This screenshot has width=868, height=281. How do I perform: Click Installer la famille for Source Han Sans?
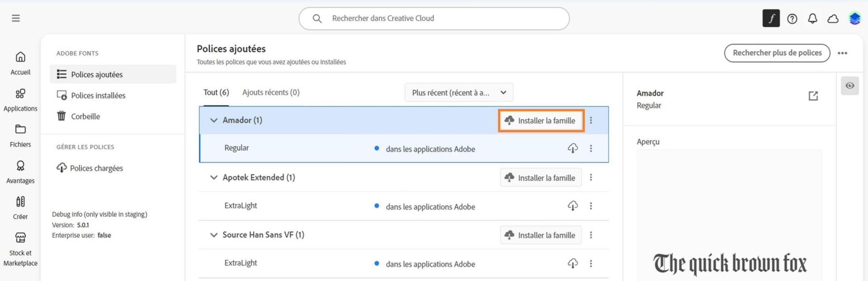[x=541, y=235]
